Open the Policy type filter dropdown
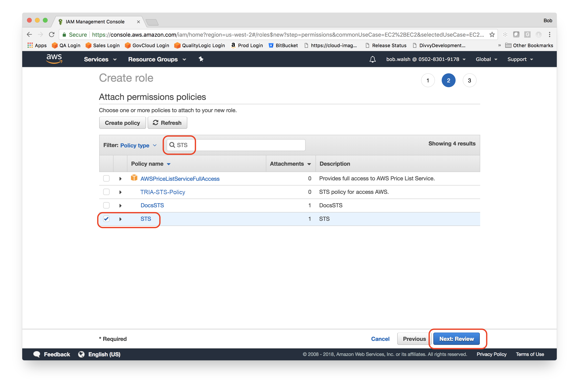579x392 pixels. 138,145
